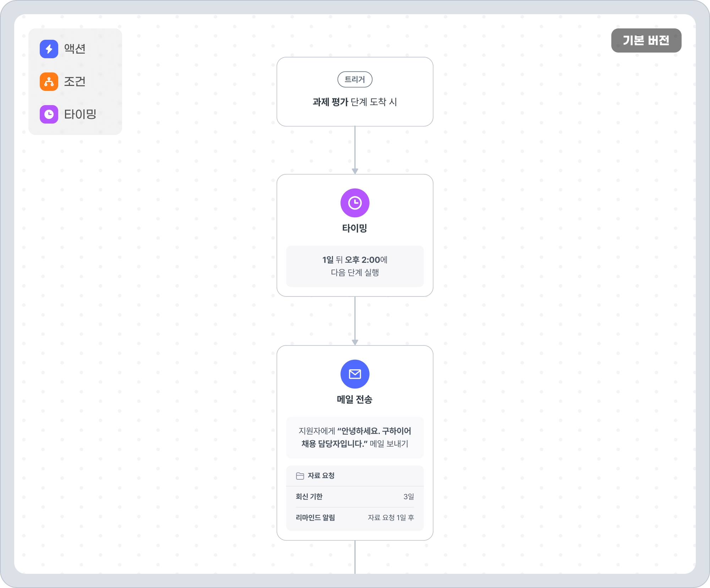Open the 과제 평가 단계 도착 시 trigger
710x588 pixels.
click(x=355, y=102)
